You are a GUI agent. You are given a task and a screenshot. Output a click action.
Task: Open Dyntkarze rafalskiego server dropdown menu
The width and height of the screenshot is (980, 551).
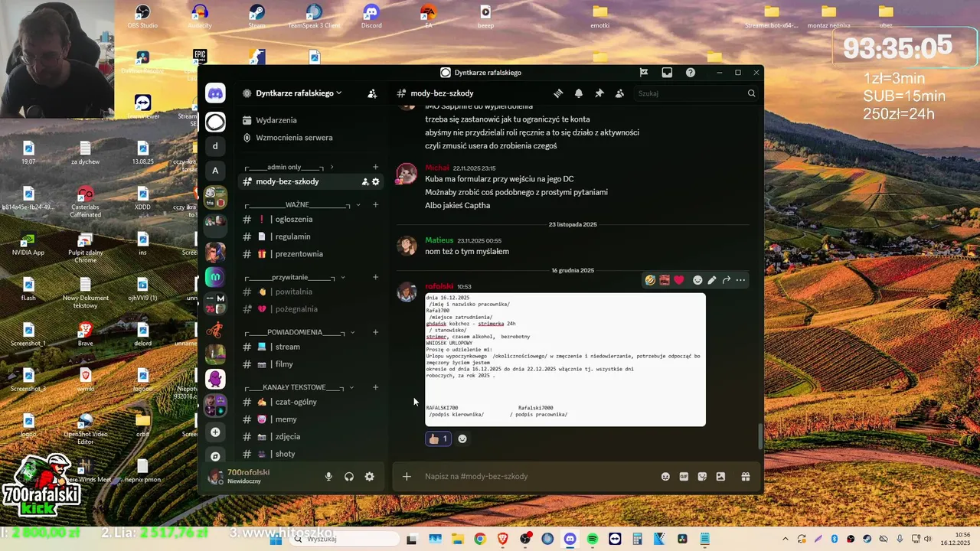click(x=299, y=93)
